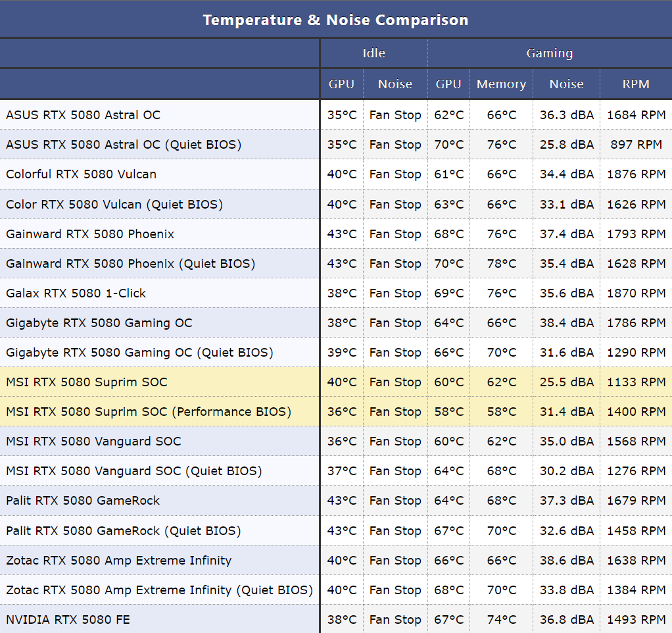Select the Galax RTX 5080 1-Click row

click(76, 293)
